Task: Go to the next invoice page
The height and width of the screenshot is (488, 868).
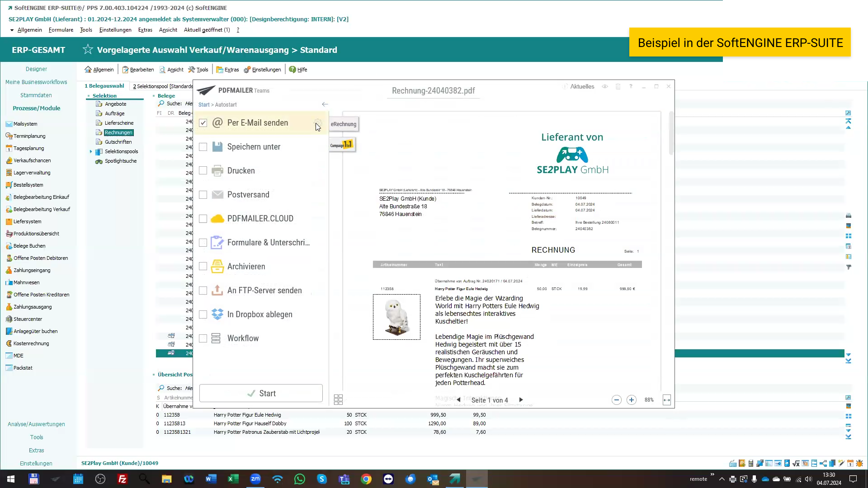Action: tap(521, 400)
